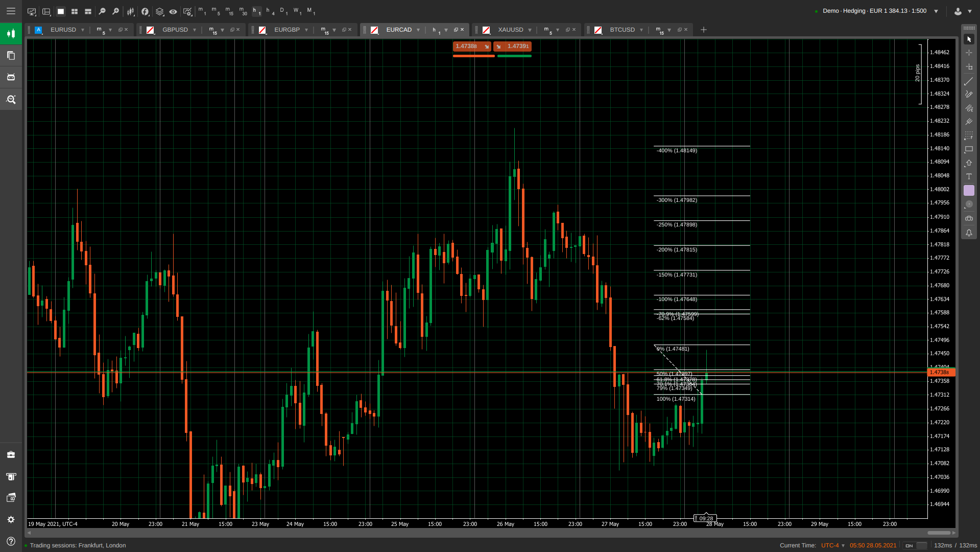
Task: Click the 1.47388 sell button
Action: pos(472,47)
